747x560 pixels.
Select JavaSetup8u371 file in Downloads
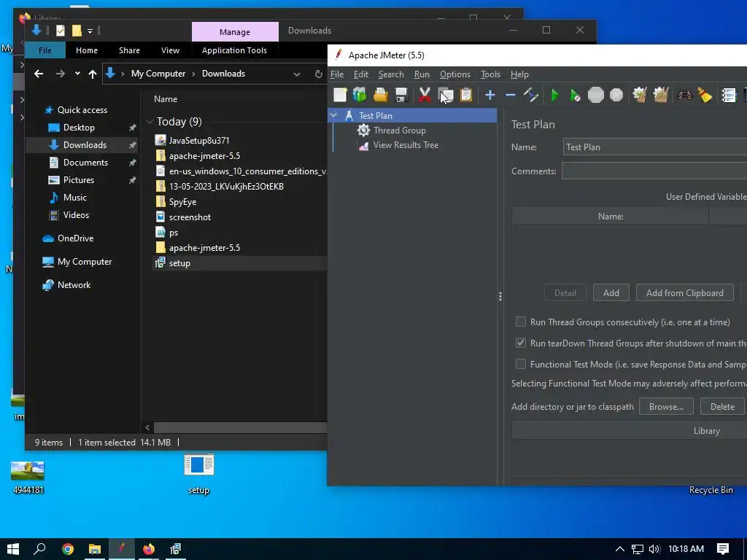click(199, 141)
